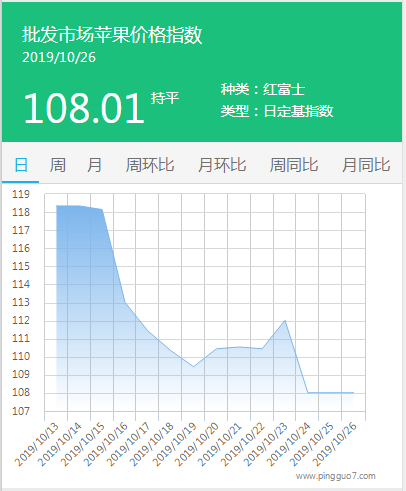Click the last chart data point at 2019/10/26
This screenshot has width=406, height=491.
click(353, 393)
